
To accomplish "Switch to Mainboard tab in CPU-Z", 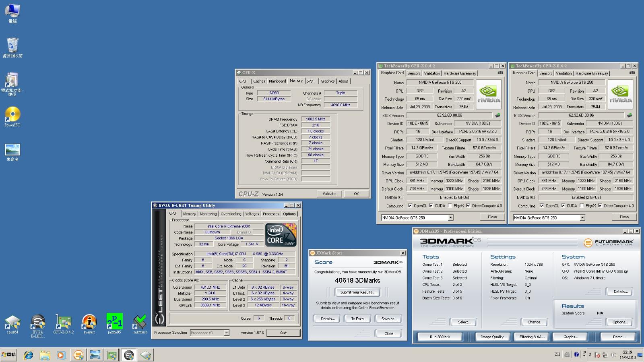I will click(x=277, y=81).
